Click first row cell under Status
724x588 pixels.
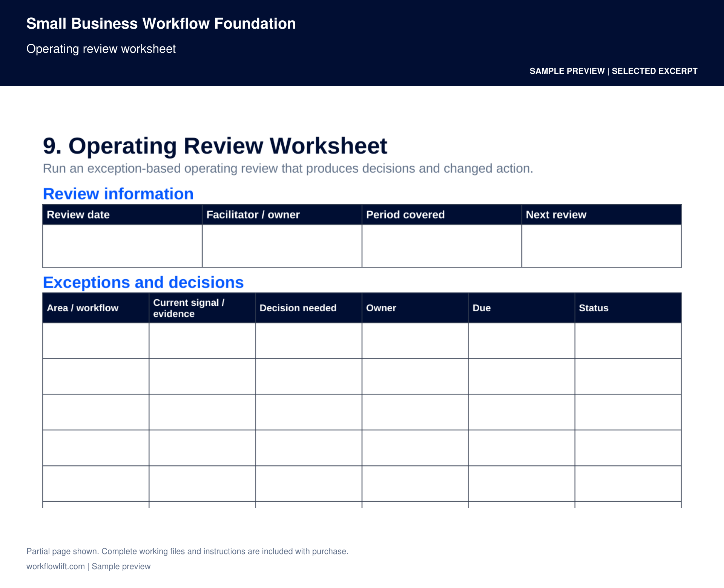pos(628,341)
